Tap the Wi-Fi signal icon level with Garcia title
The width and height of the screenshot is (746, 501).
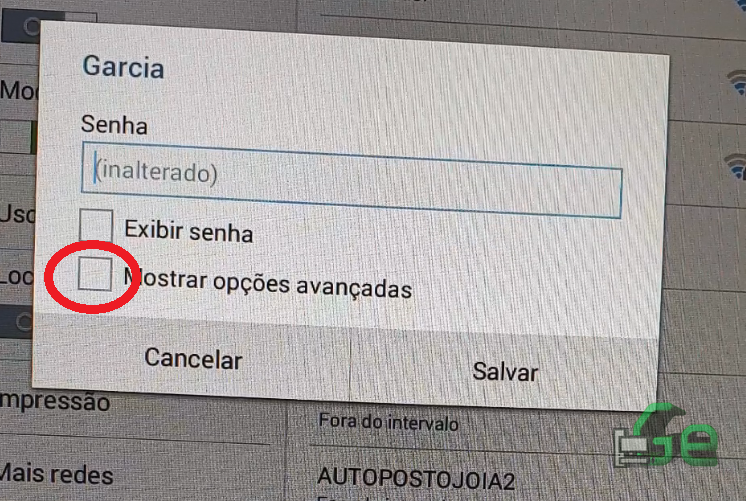tap(736, 82)
